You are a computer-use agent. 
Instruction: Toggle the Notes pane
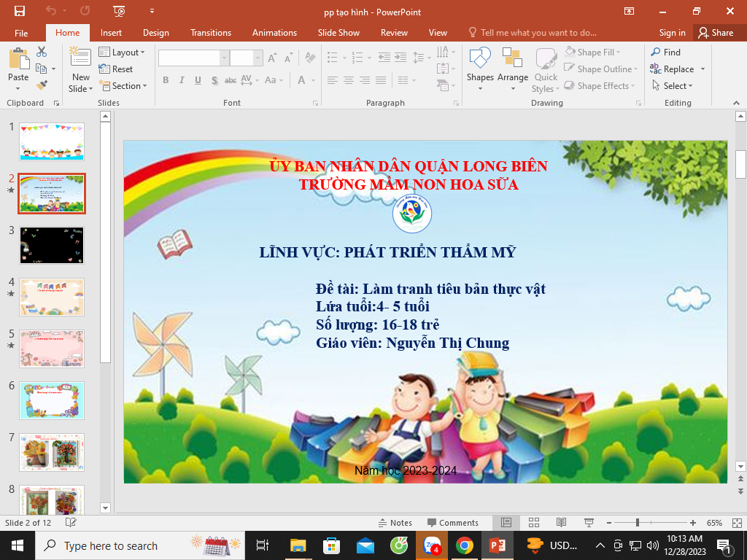[x=395, y=523]
